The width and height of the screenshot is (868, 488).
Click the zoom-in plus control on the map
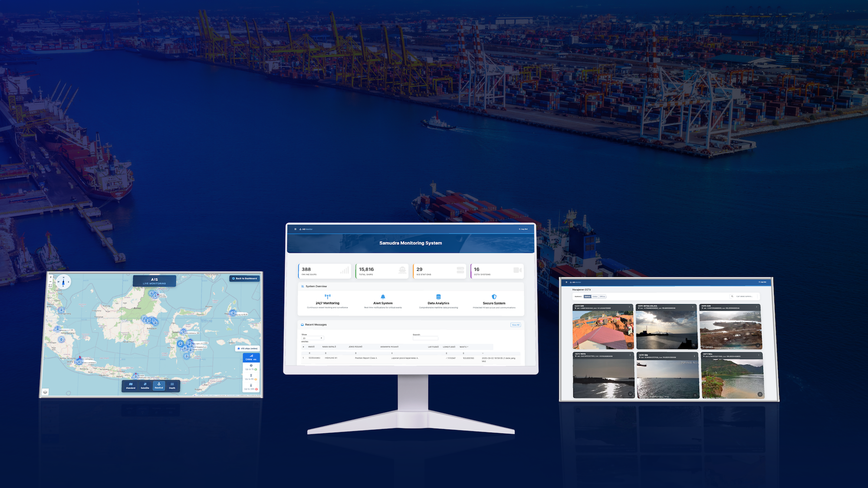coord(50,277)
